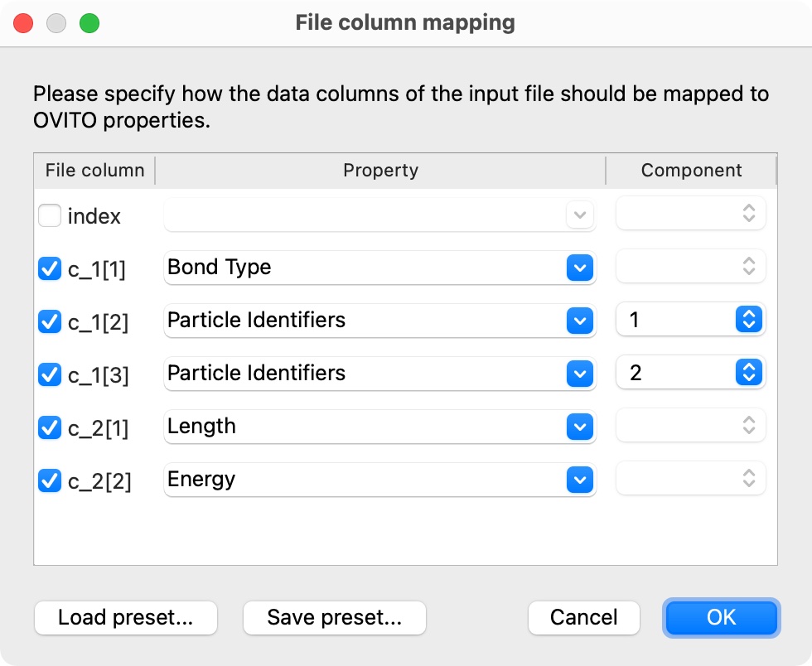
Task: Click the Save preset button
Action: tap(334, 618)
